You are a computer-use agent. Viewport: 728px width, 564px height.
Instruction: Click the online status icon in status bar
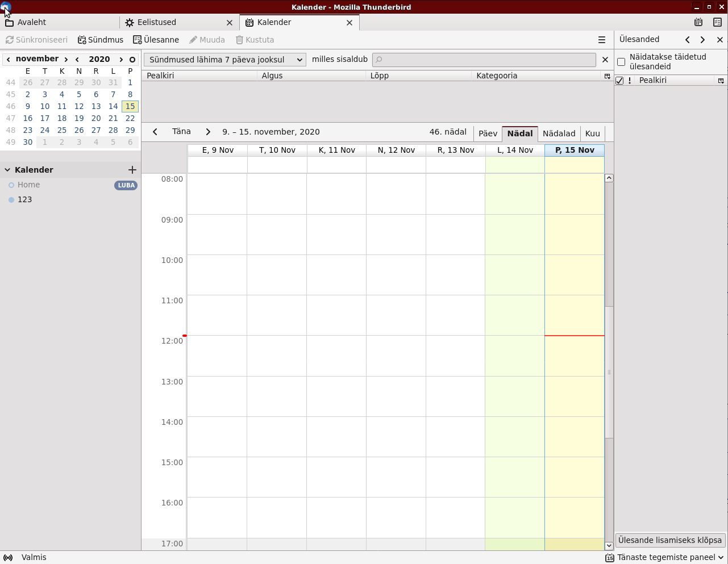pos(8,558)
